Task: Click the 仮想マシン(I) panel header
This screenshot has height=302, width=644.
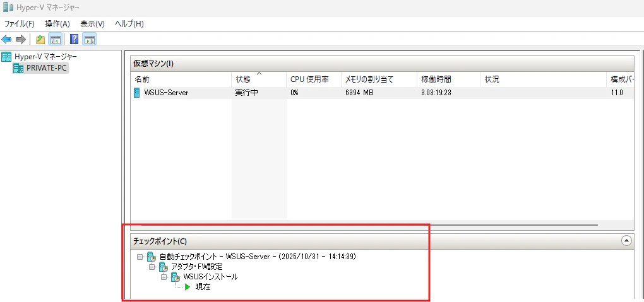Action: [x=383, y=64]
